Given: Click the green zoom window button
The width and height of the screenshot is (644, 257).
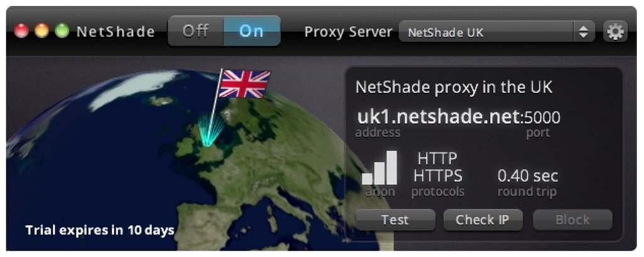Looking at the screenshot, I should 62,31.
